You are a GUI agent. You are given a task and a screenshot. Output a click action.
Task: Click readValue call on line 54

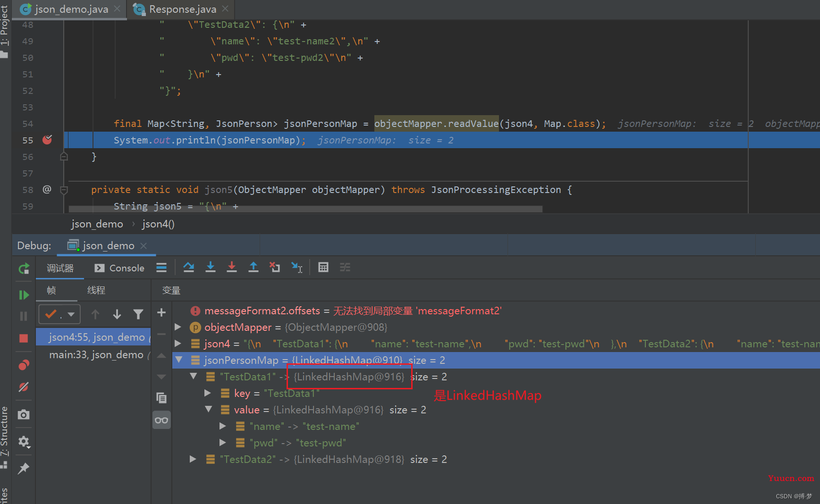pos(473,124)
